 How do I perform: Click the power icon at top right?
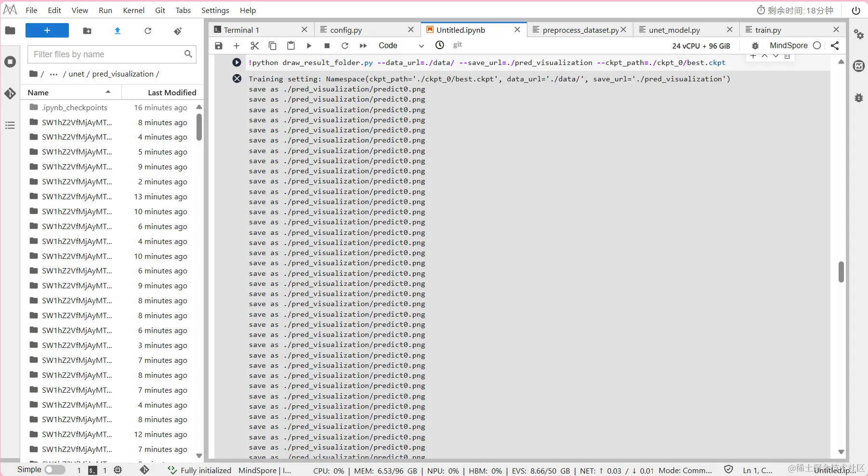(x=856, y=11)
